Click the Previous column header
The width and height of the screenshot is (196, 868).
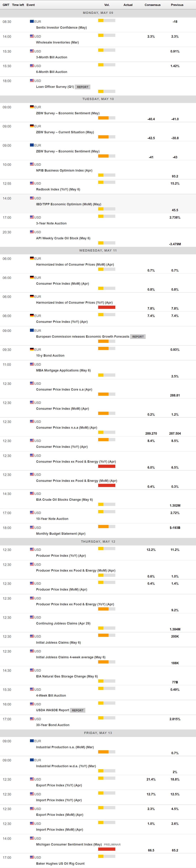[x=177, y=5]
